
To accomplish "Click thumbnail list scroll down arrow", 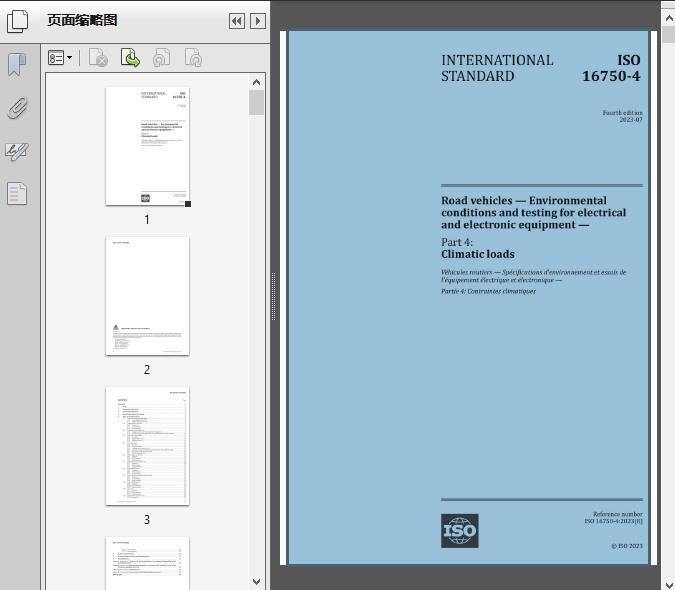I will point(257,582).
